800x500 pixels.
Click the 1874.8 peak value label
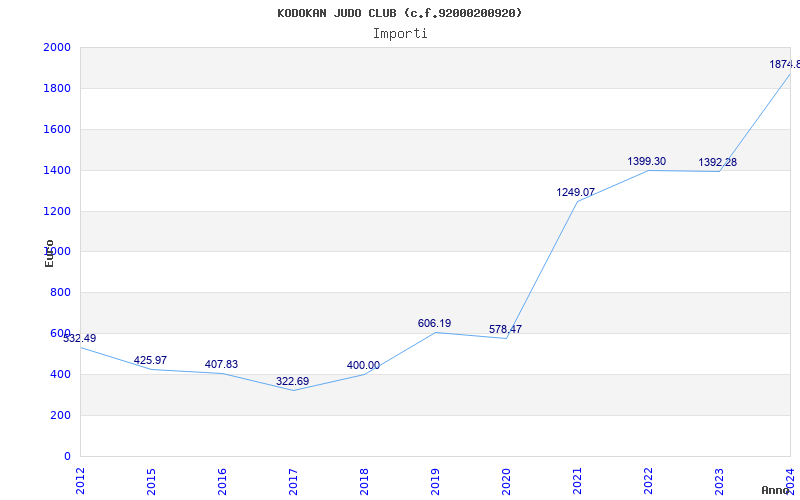pyautogui.click(x=784, y=65)
